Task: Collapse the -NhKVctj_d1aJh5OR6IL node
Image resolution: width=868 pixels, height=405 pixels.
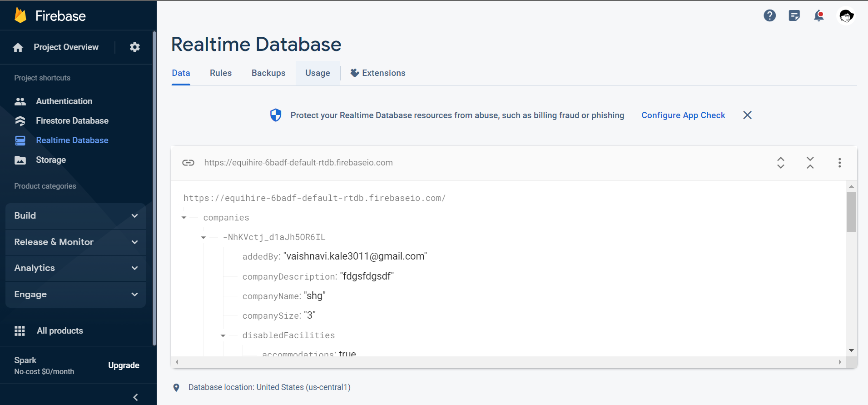Action: click(203, 237)
